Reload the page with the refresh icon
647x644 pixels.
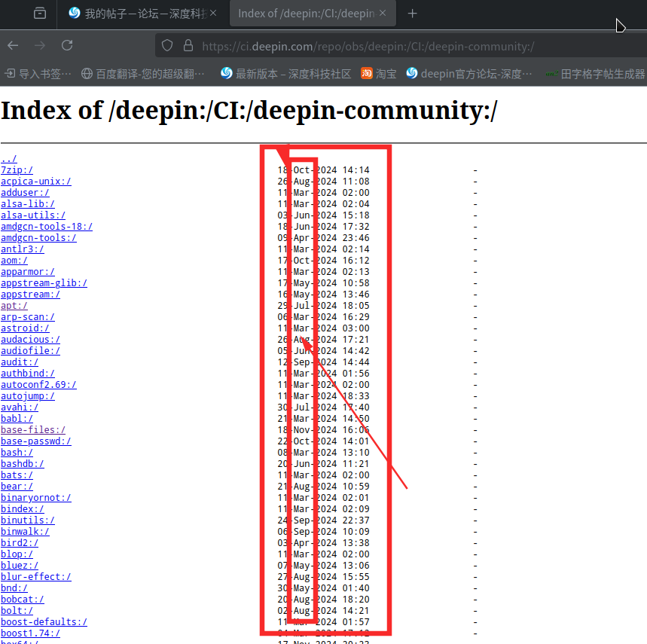67,45
